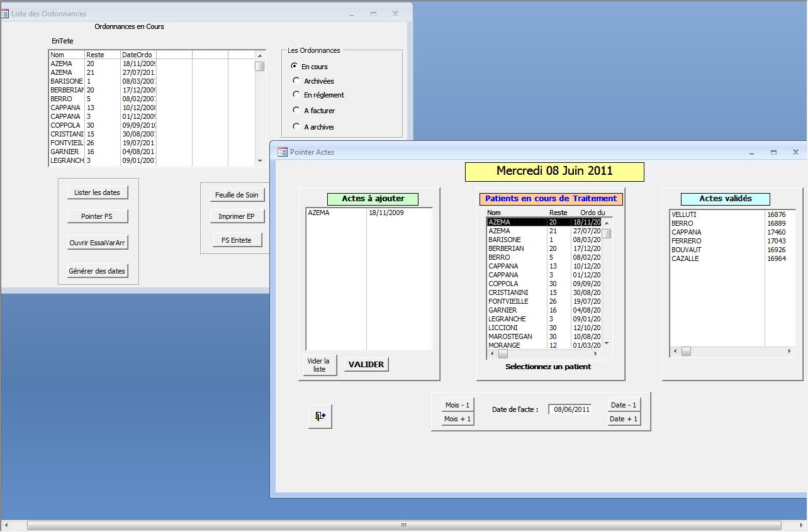808x532 pixels.
Task: Choose the A archiver radio option
Action: [x=296, y=126]
